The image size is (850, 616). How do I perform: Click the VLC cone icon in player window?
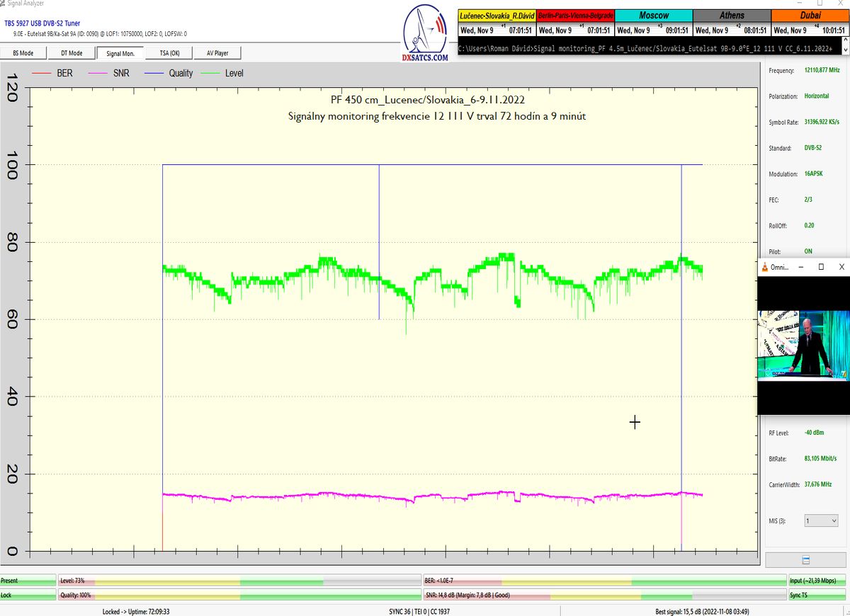point(765,267)
